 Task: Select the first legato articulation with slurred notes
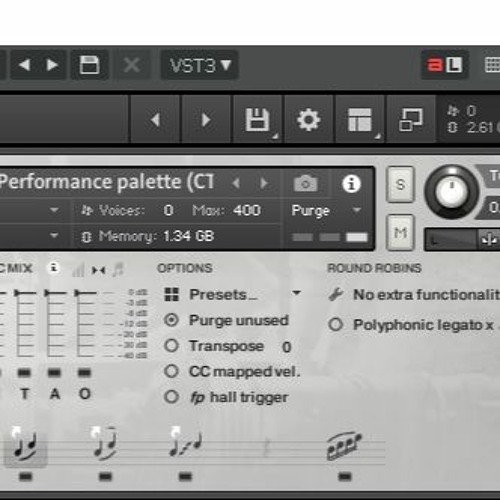click(x=25, y=446)
